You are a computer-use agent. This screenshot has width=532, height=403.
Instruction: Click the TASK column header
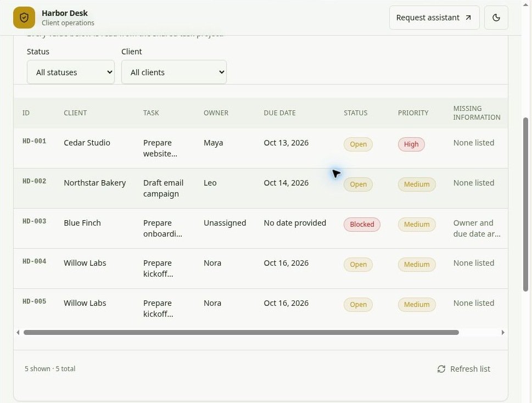pos(151,113)
